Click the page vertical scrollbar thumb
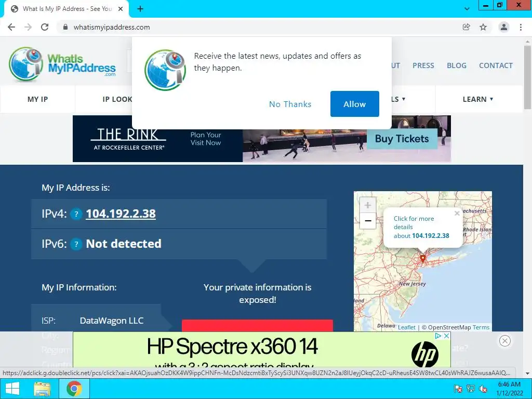This screenshot has width=532, height=399. 528,77
